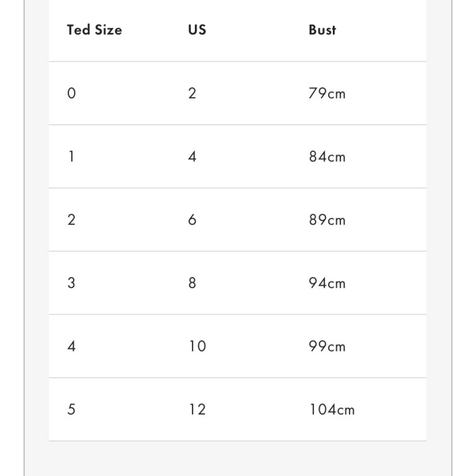The width and height of the screenshot is (476, 476).
Task: Select Ted Size 0 cell
Action: click(71, 93)
